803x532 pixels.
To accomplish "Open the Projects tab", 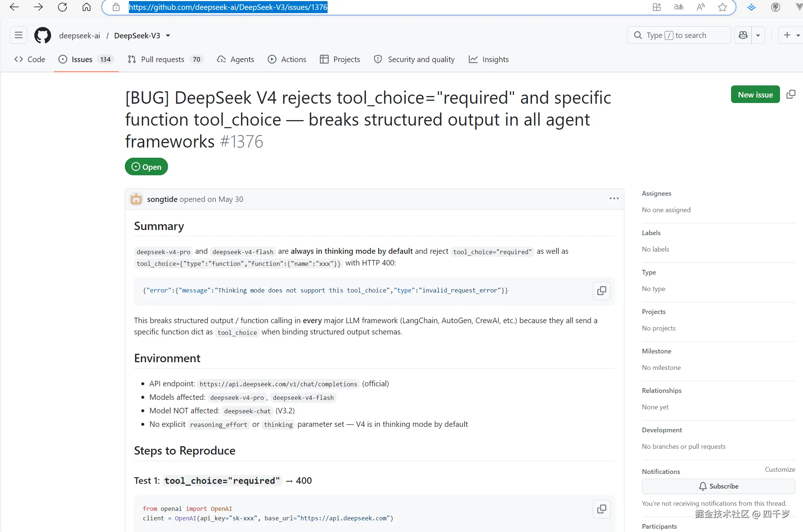I will 340,59.
